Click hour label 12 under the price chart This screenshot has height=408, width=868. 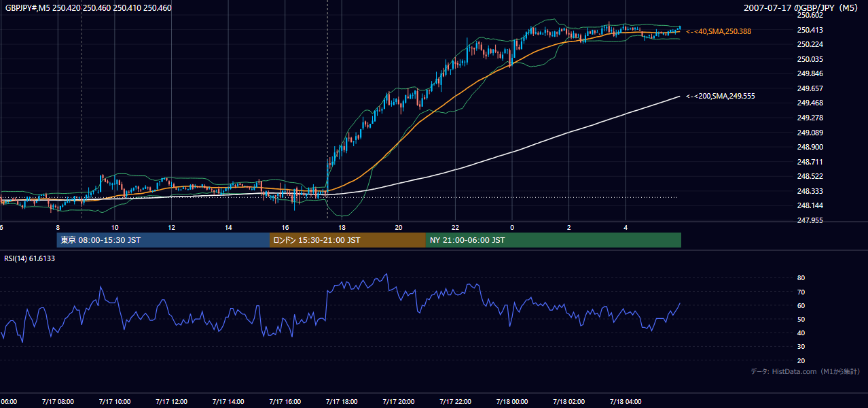171,227
